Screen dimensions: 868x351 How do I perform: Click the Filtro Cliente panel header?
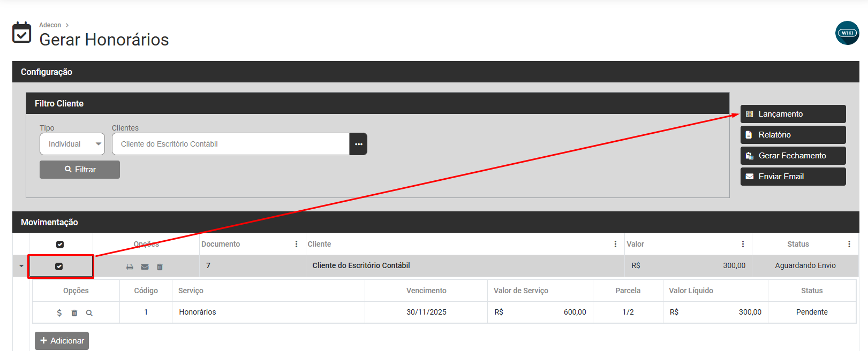click(x=378, y=103)
